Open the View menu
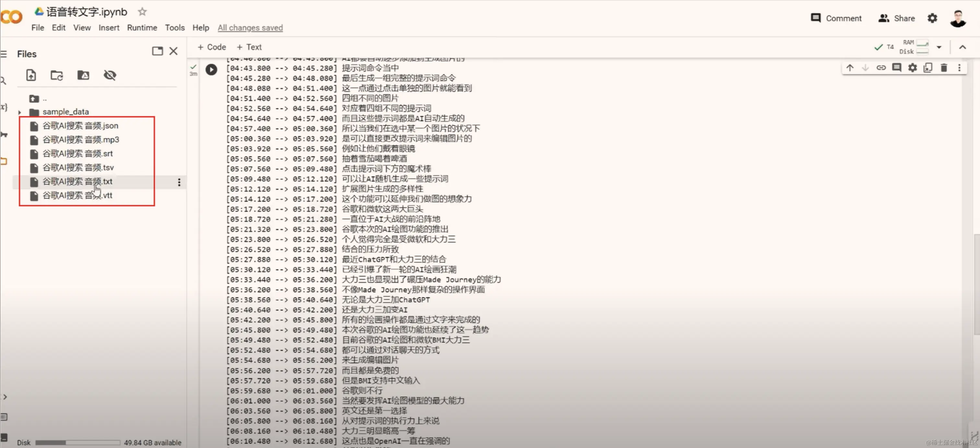Screen dimensions: 980x448 (x=82, y=28)
